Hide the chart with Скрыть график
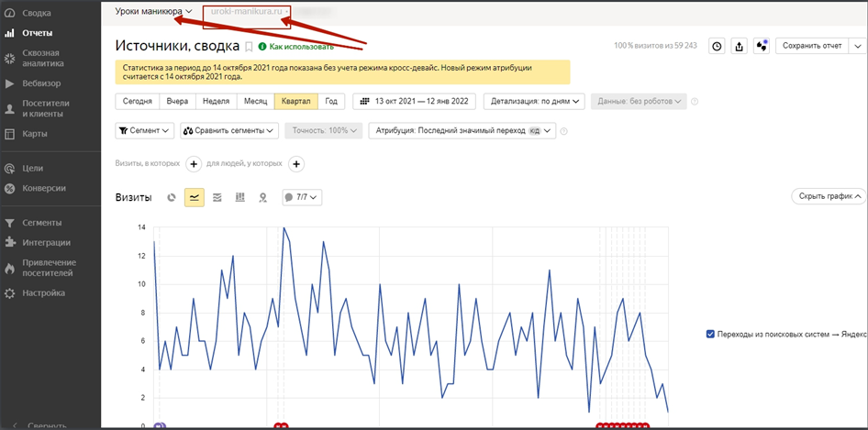868x430 pixels. (829, 196)
